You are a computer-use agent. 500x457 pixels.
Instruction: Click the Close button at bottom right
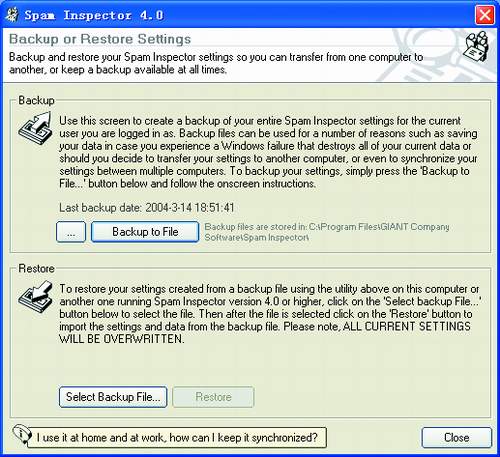(456, 437)
